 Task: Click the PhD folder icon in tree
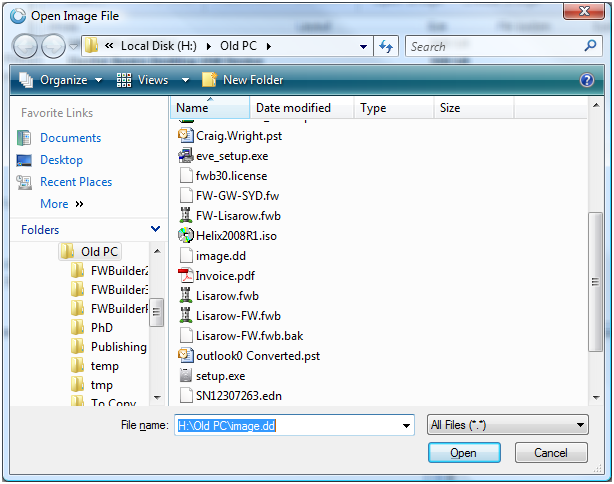(77, 327)
